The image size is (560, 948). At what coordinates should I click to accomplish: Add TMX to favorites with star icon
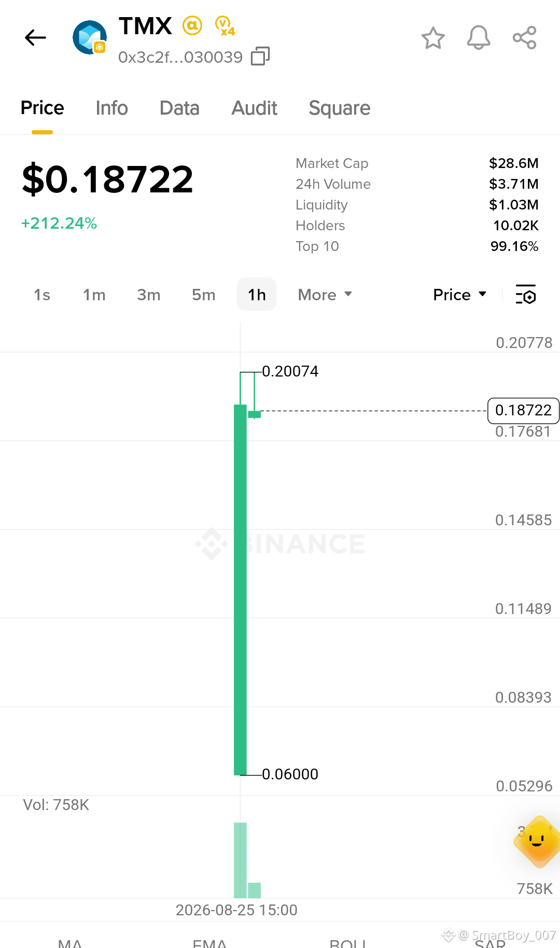coord(433,38)
